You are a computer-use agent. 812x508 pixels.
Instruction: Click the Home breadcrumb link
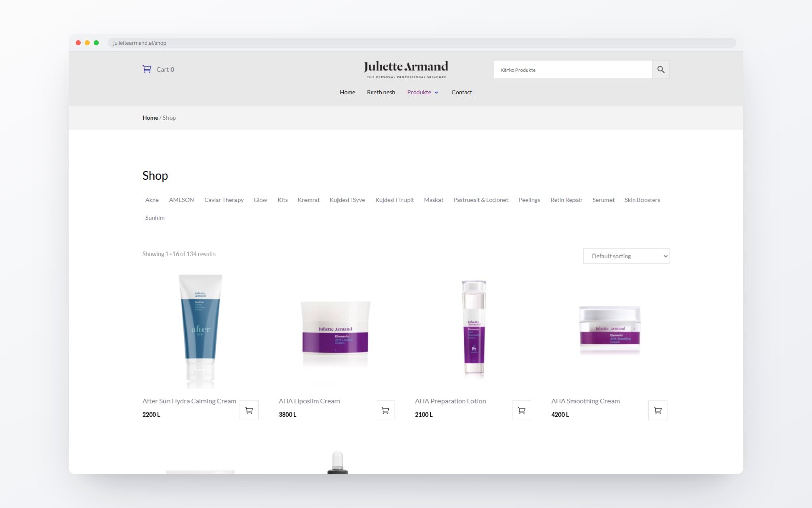(150, 118)
